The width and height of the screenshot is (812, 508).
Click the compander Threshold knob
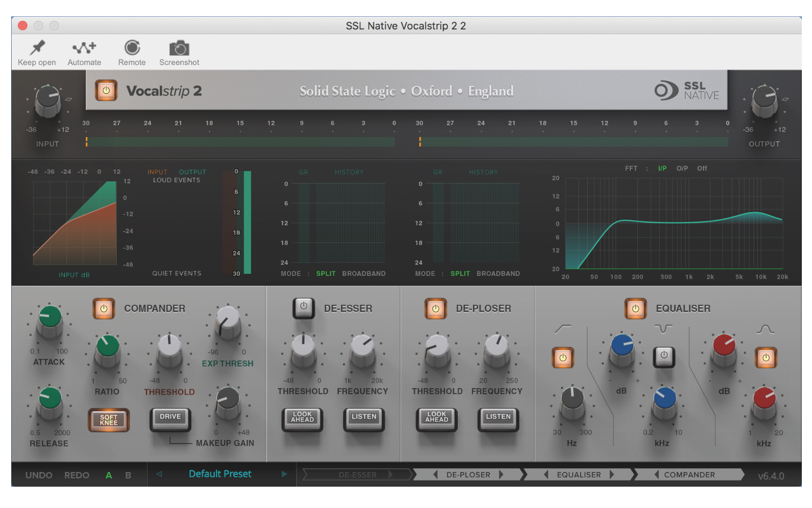coord(170,351)
